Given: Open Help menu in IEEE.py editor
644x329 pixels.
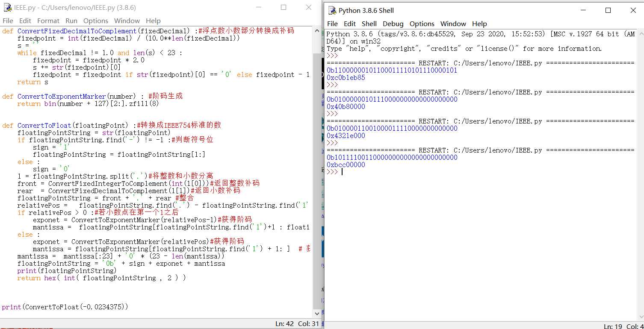Looking at the screenshot, I should tap(153, 21).
